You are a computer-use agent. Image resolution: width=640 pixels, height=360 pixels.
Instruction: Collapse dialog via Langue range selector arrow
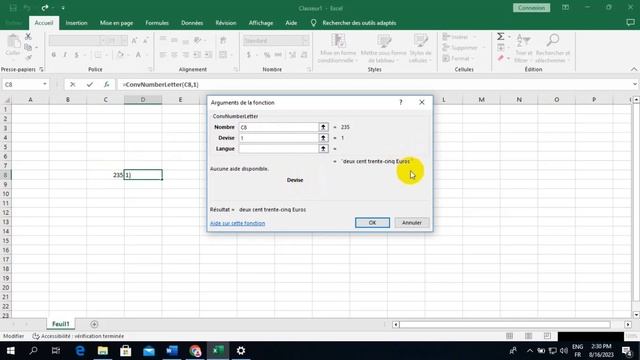tap(323, 149)
